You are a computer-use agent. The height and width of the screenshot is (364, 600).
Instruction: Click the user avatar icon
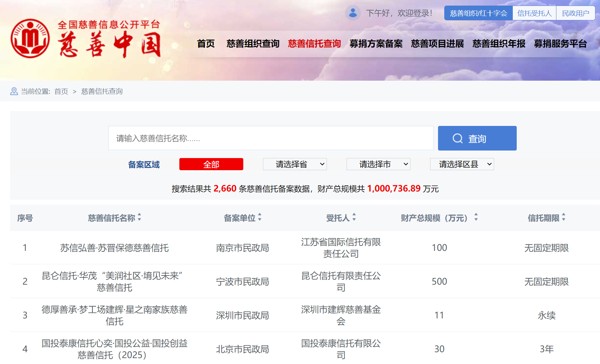click(353, 13)
